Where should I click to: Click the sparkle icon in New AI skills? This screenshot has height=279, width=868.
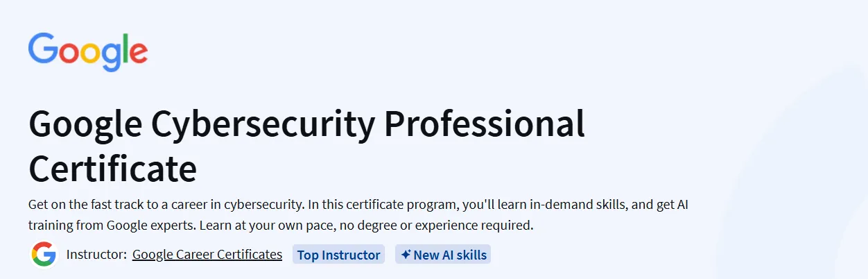pyautogui.click(x=406, y=255)
